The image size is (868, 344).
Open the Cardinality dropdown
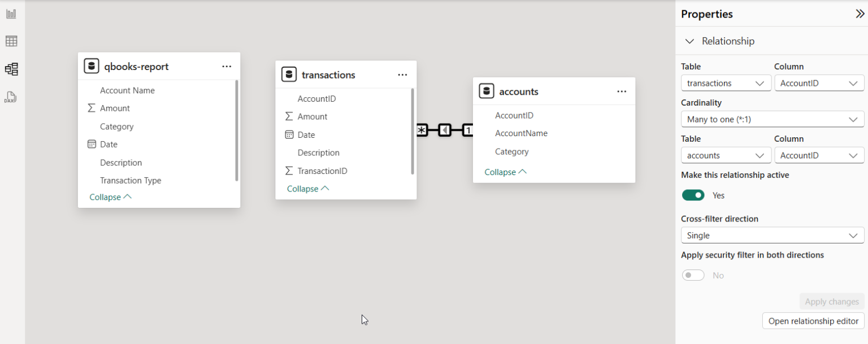coord(772,119)
